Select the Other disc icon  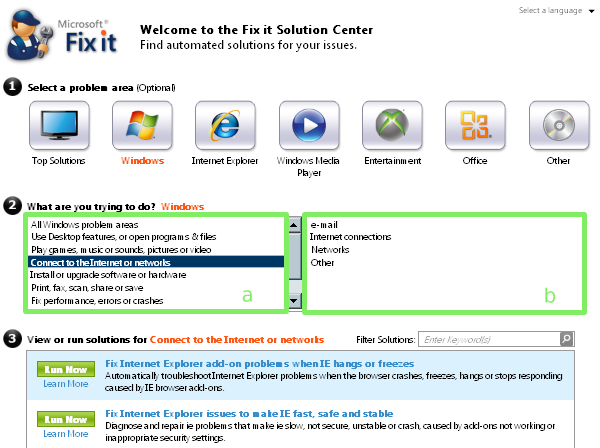coord(559,125)
